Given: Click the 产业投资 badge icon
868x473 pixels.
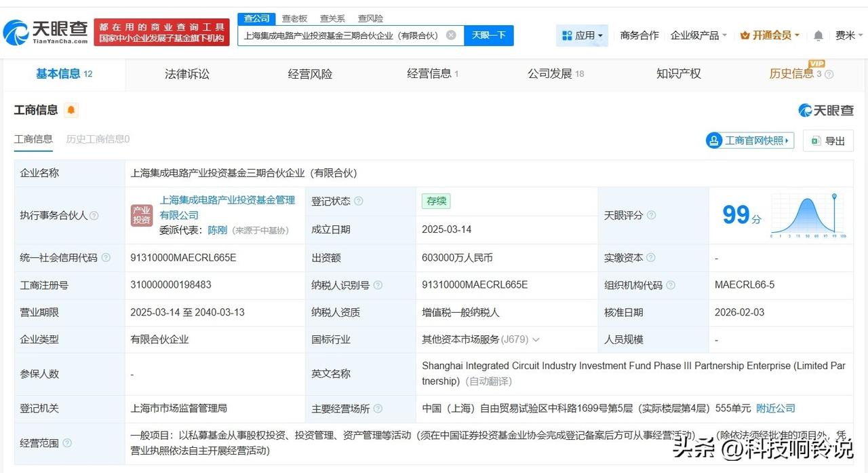Looking at the screenshot, I should pyautogui.click(x=142, y=215).
